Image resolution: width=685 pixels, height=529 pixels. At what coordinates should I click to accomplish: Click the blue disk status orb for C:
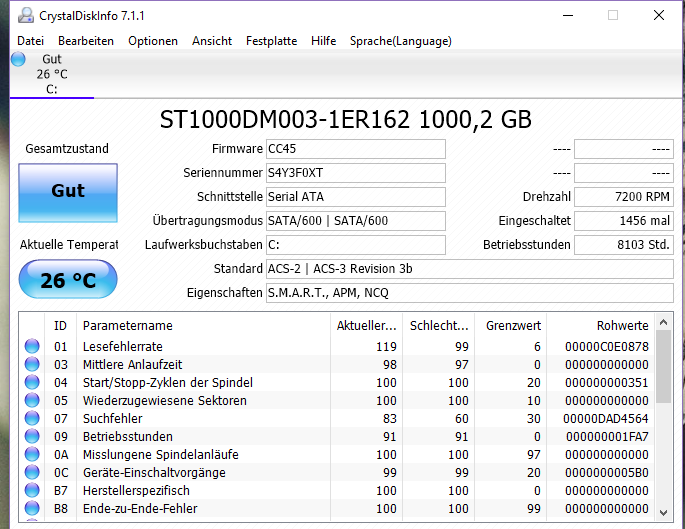point(18,59)
